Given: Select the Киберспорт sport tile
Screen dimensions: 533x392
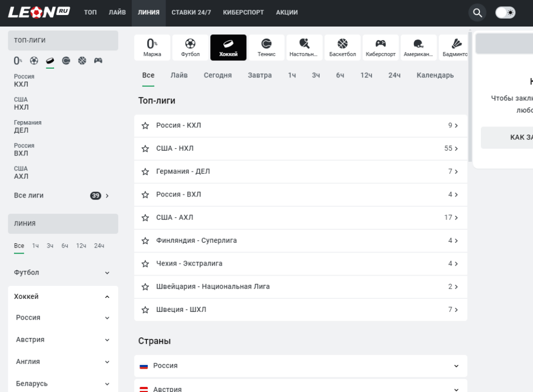Looking at the screenshot, I should tap(380, 47).
